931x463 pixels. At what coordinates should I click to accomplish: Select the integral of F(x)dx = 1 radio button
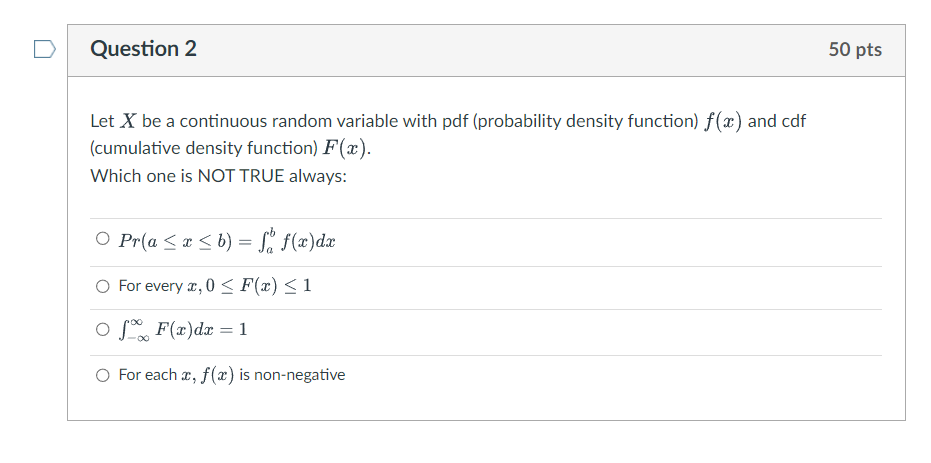103,331
